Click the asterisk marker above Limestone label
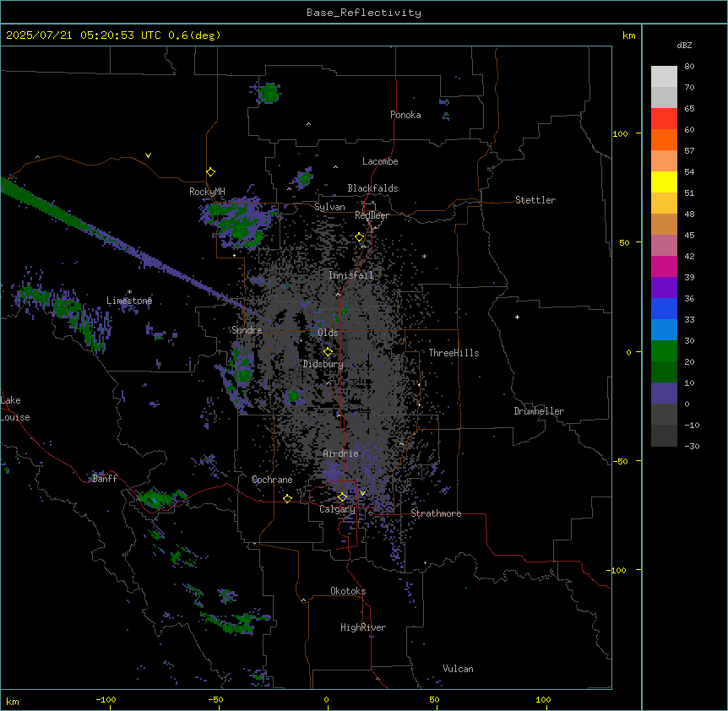 [129, 292]
